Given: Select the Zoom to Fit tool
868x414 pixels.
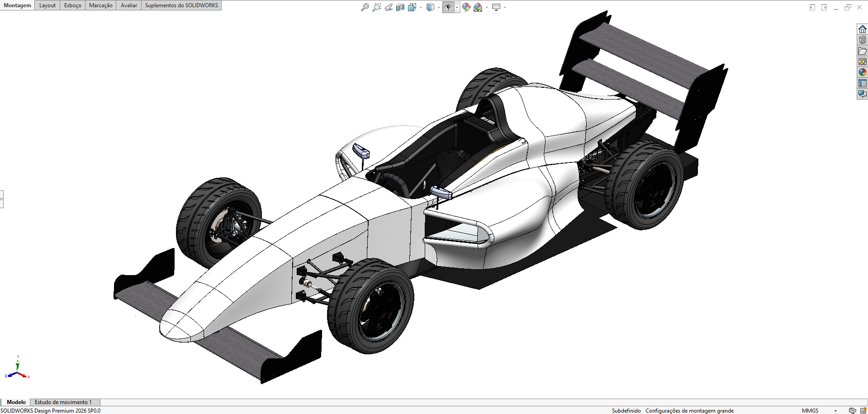Looking at the screenshot, I should pyautogui.click(x=365, y=7).
